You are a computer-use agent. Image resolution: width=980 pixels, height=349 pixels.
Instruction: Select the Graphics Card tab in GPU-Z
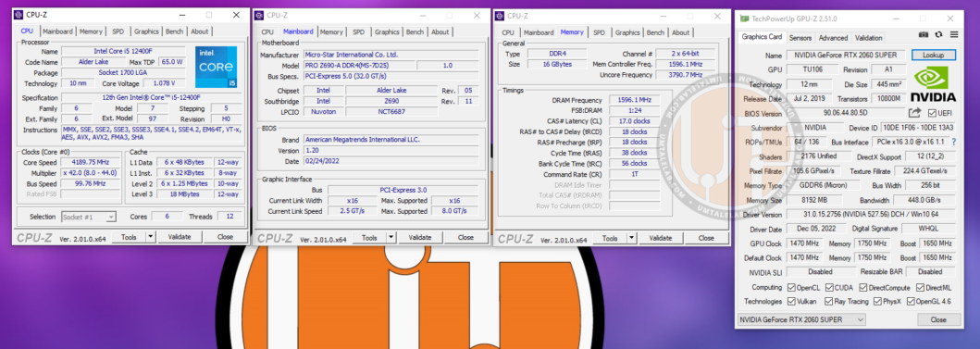762,37
